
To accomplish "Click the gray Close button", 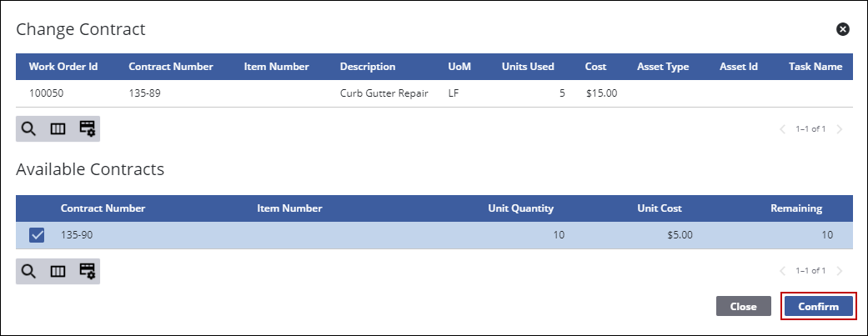I will point(743,306).
